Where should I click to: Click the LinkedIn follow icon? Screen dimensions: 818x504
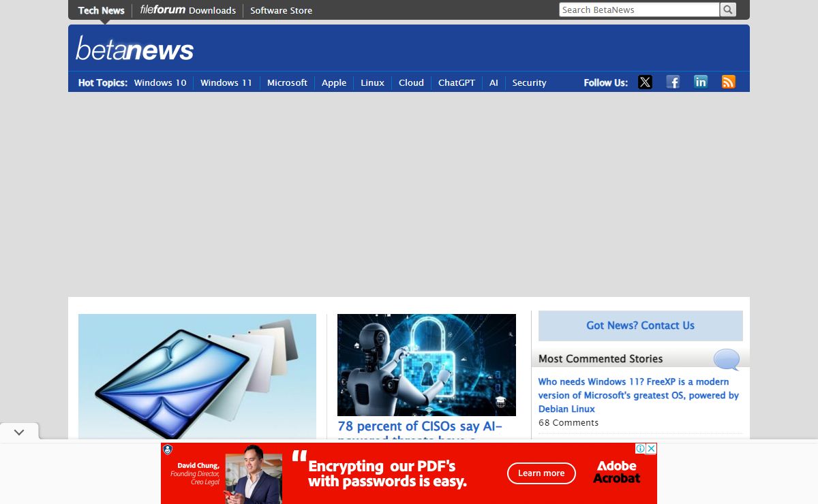(x=701, y=82)
